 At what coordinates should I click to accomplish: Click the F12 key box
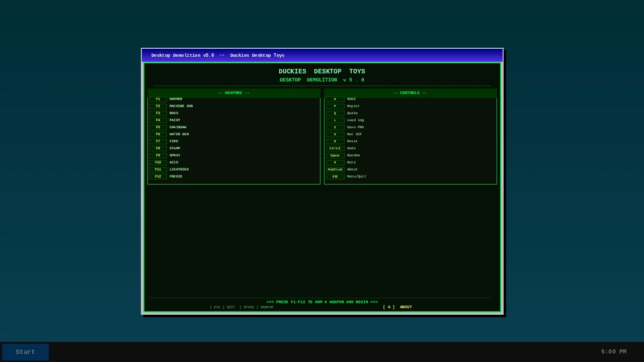pyautogui.click(x=158, y=176)
